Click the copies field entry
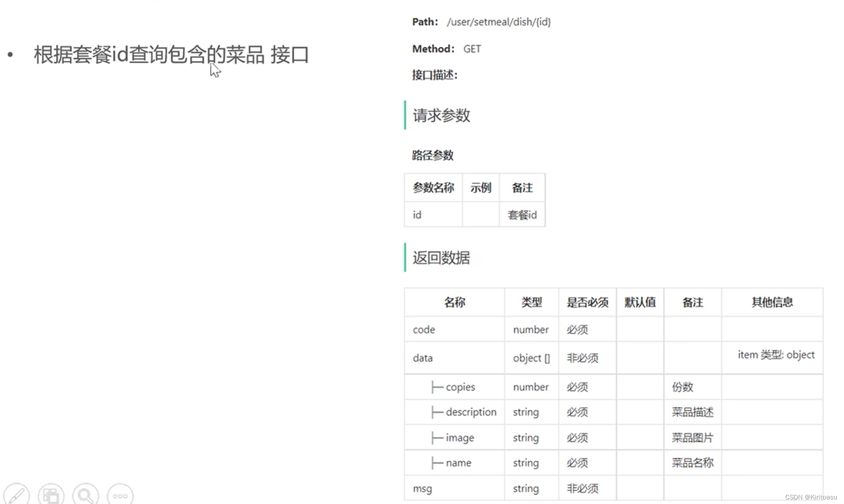This screenshot has height=504, width=844. pos(460,387)
